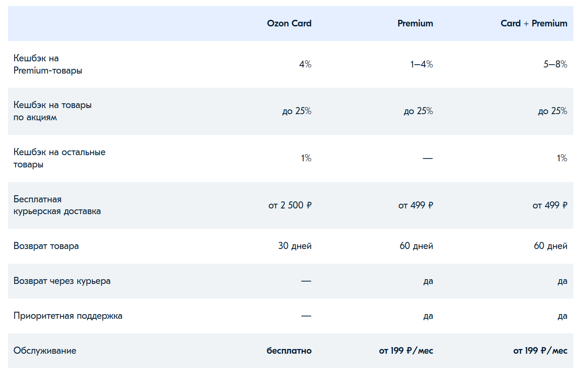Viewport: 588px width, 382px height.
Task: Click от 199 ₽/мес in Card + Premium column
Action: (x=540, y=351)
